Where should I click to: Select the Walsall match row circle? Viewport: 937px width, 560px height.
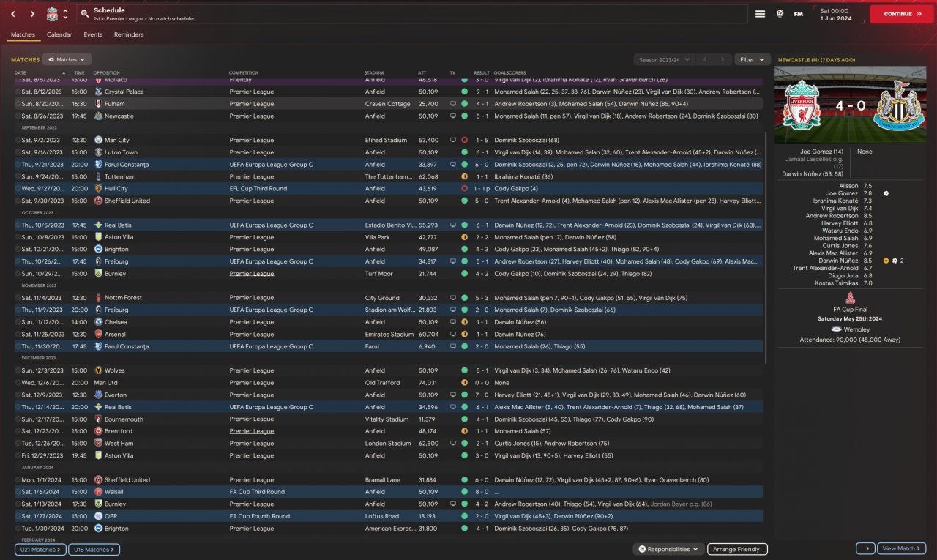[x=18, y=492]
